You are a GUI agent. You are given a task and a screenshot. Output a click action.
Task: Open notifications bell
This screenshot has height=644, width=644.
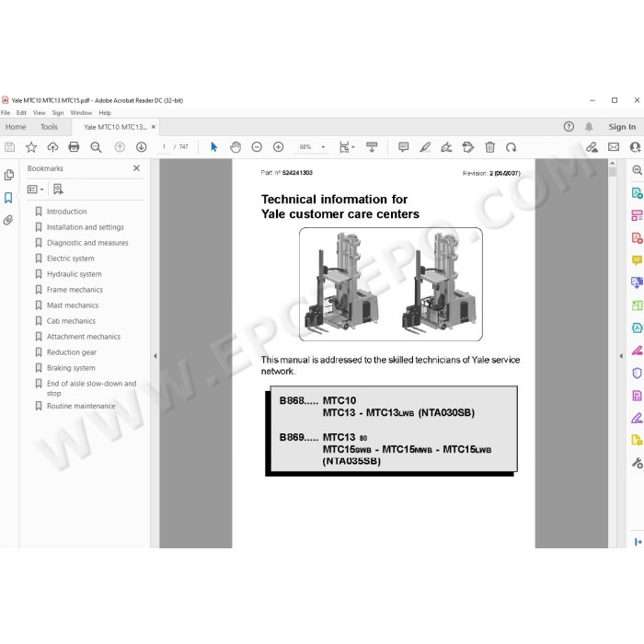click(589, 127)
